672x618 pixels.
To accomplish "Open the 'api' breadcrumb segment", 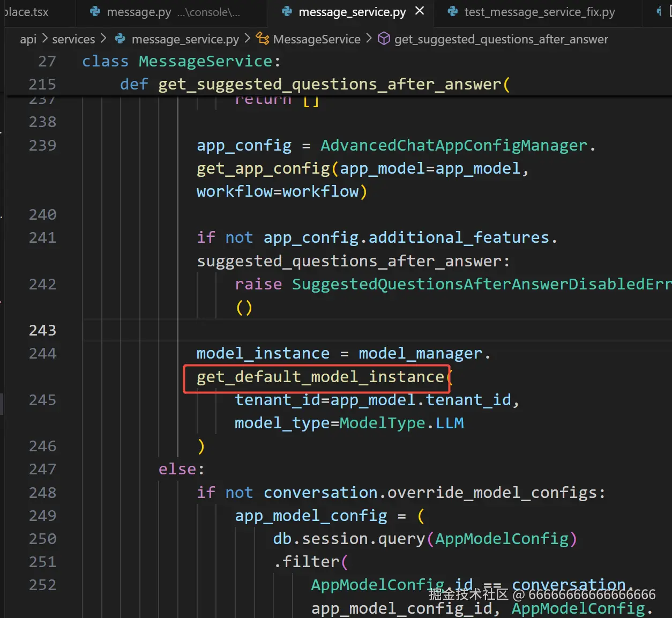I will click(x=28, y=39).
